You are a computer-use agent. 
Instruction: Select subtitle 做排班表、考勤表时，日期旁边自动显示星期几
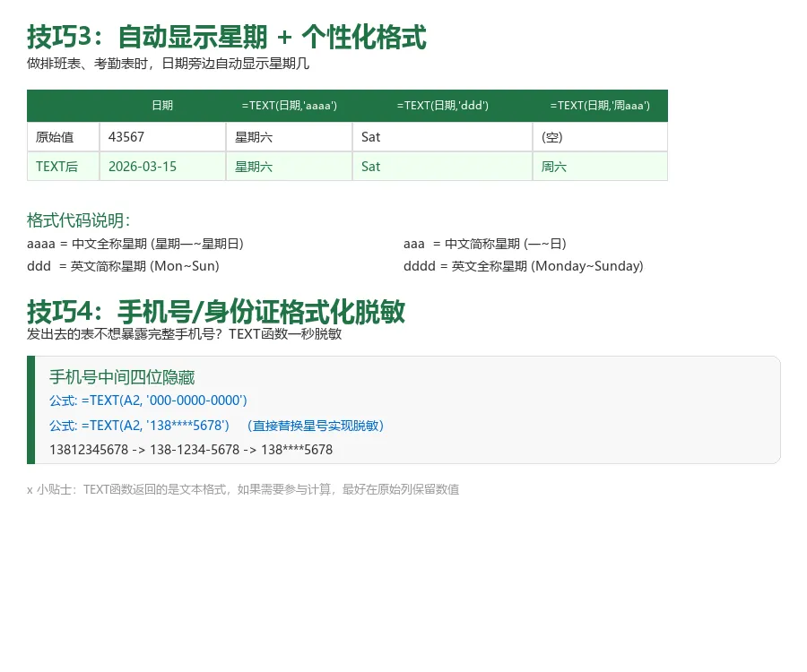[x=168, y=64]
